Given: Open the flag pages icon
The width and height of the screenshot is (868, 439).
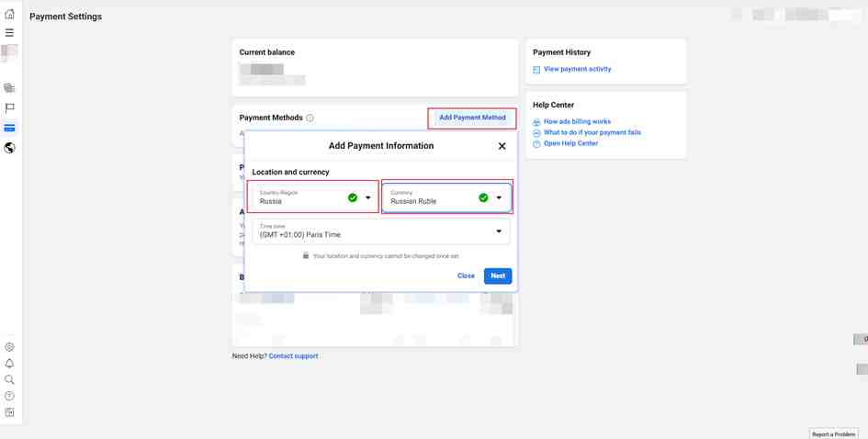Looking at the screenshot, I should coord(9,108).
